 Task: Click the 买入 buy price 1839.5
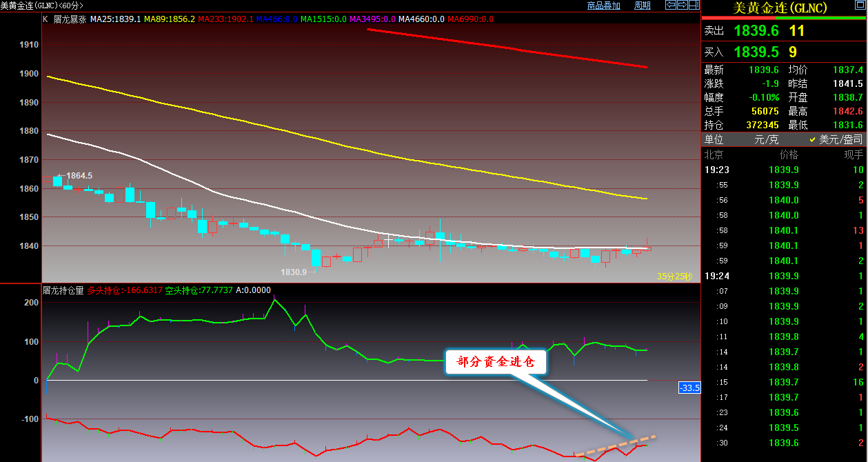756,52
